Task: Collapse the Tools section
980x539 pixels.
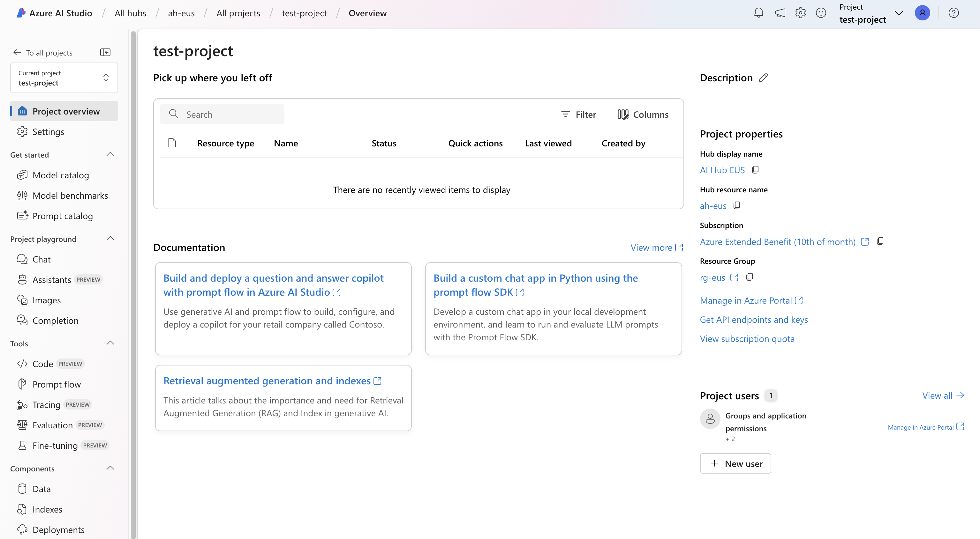Action: tap(110, 343)
